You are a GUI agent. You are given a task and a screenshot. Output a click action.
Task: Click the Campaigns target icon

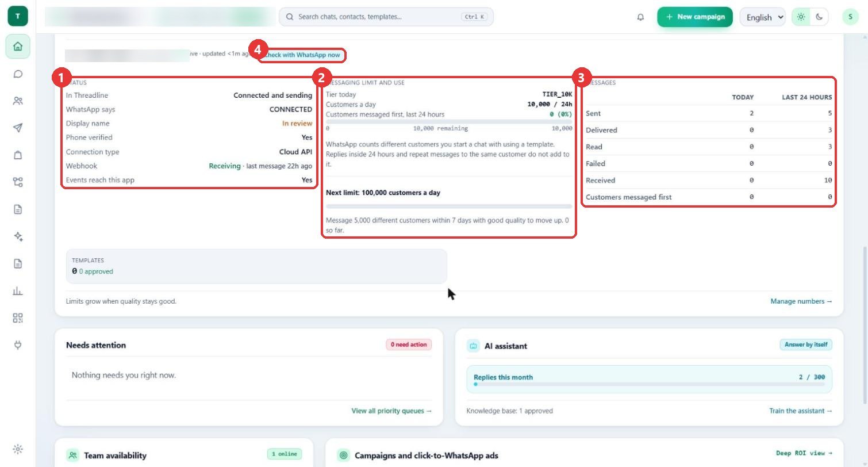coord(344,455)
